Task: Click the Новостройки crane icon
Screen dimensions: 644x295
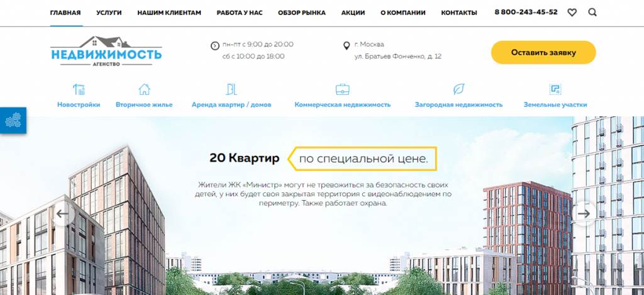Action: tap(79, 89)
